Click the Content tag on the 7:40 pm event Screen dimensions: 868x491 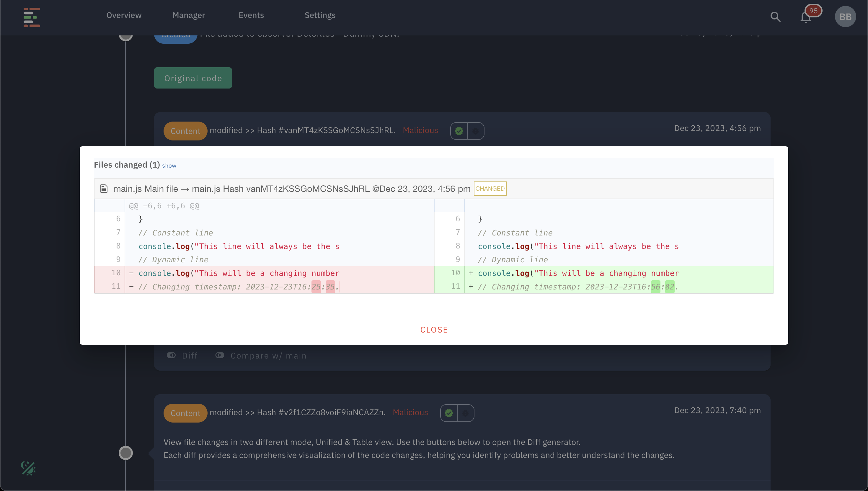[185, 413]
